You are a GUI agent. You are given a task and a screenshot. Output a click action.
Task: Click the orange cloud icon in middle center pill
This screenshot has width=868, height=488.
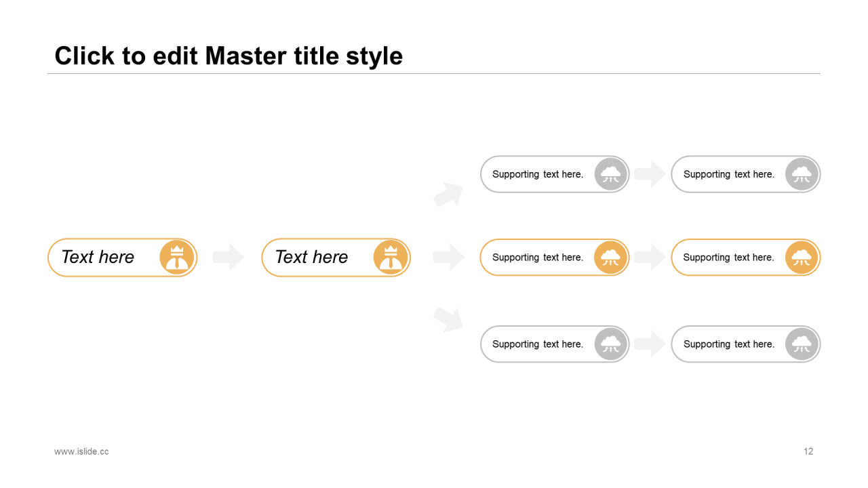(611, 258)
